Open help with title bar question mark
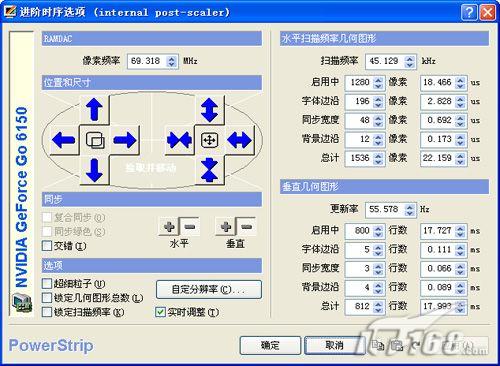The image size is (500, 366). click(x=469, y=12)
